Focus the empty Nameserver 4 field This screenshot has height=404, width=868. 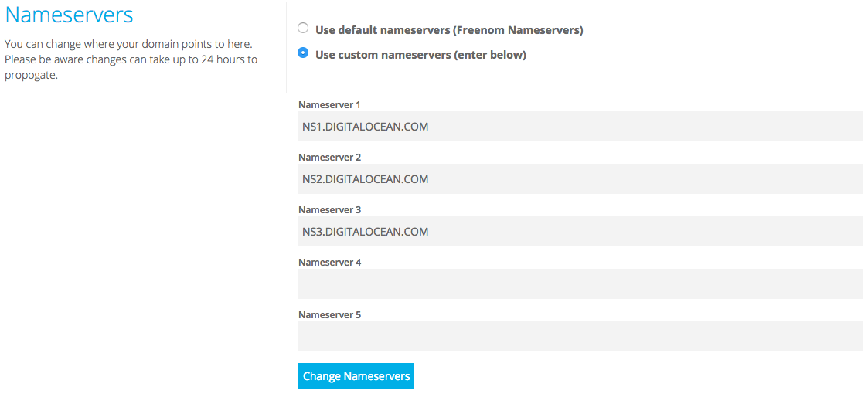(580, 284)
